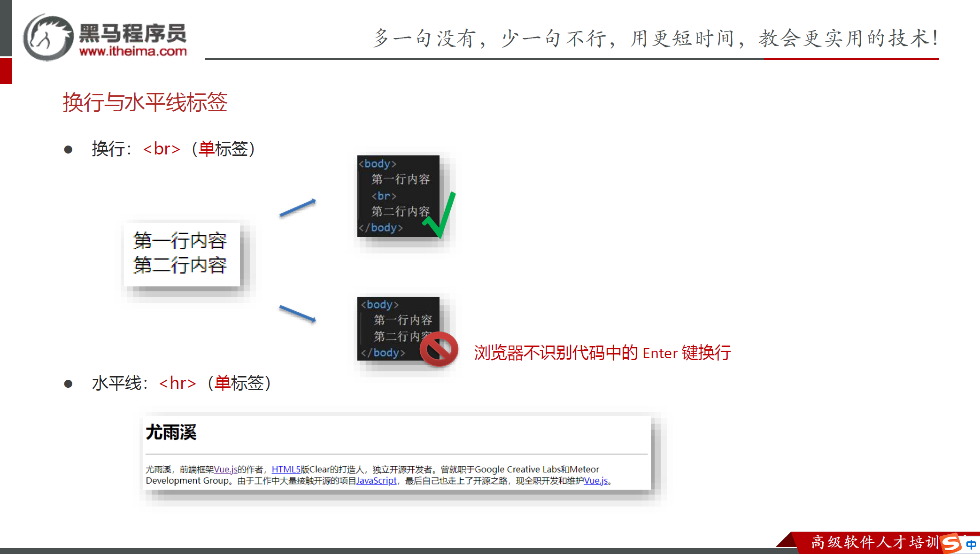Click the Sogou input method S icon
This screenshot has height=554, width=980.
coord(951,544)
